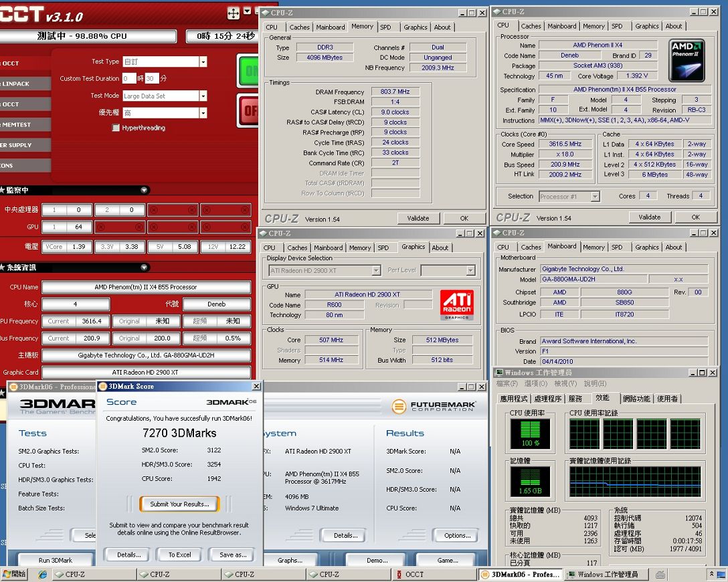Open the Perf Level dropdown in CPU-Z Graphics
728x582 pixels.
[471, 270]
